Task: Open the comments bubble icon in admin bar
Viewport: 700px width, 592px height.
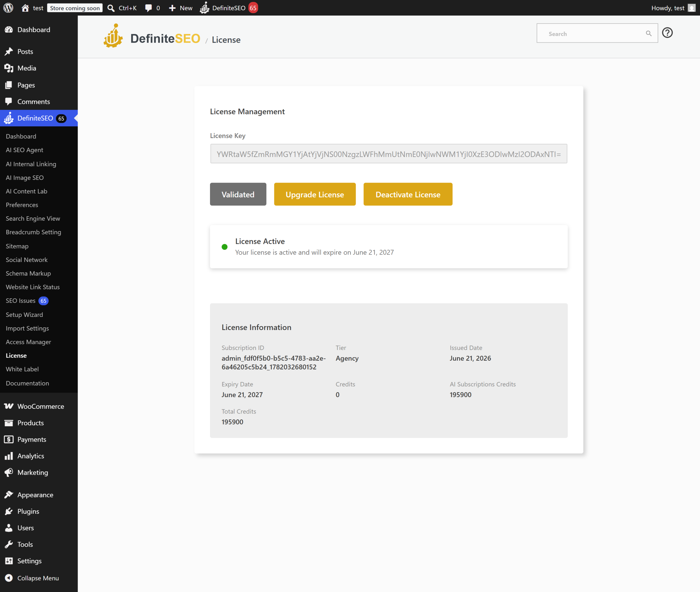Action: (x=148, y=8)
